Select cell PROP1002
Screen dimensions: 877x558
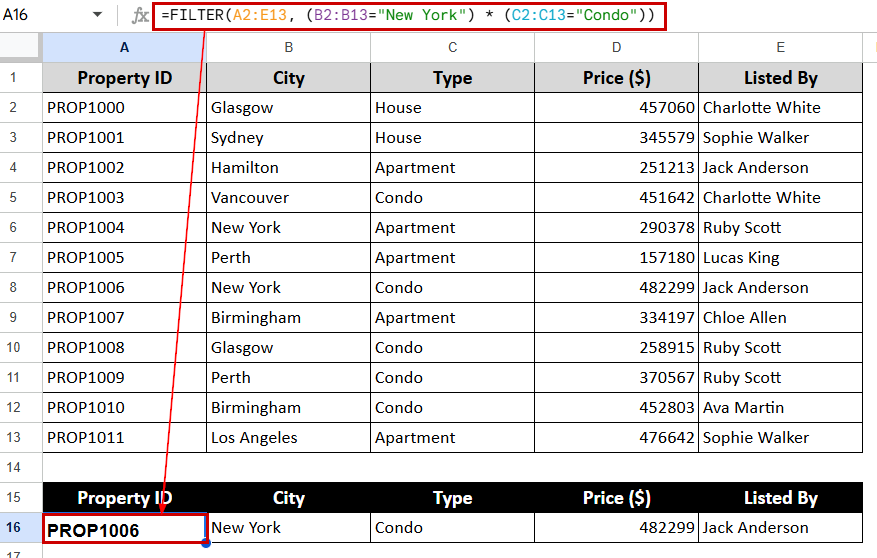(124, 168)
